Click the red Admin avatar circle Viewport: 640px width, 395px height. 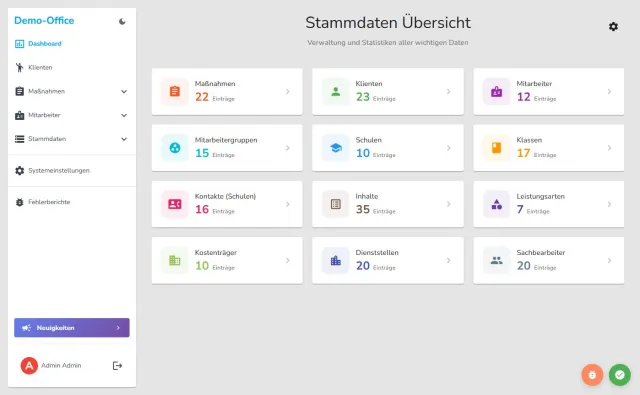coord(29,366)
